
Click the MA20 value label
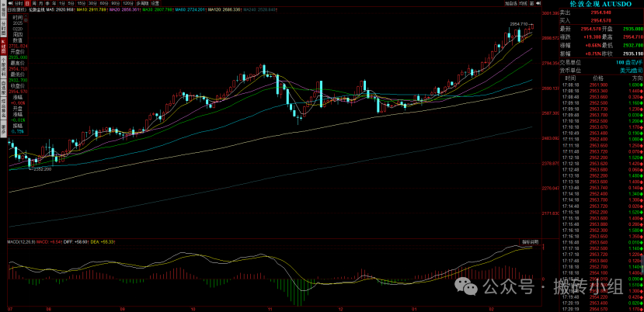(125, 9)
